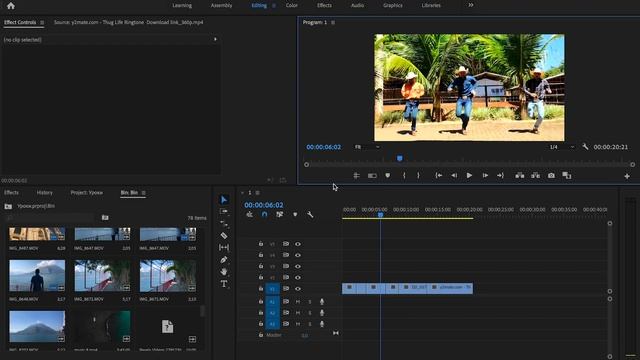Open the Fit zoom level dropdown
Image resolution: width=640 pixels, height=360 pixels.
[x=367, y=147]
